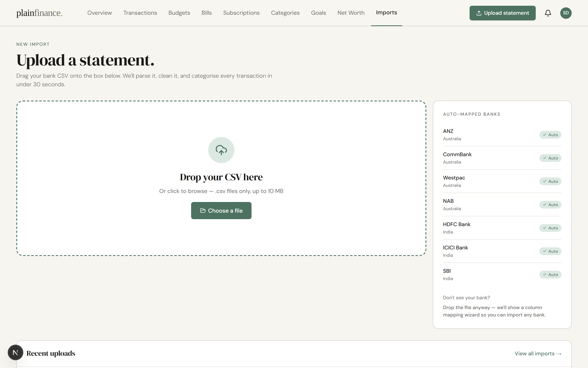Click the Upload a statement title
Screen dimensions: 588x368
[85, 60]
